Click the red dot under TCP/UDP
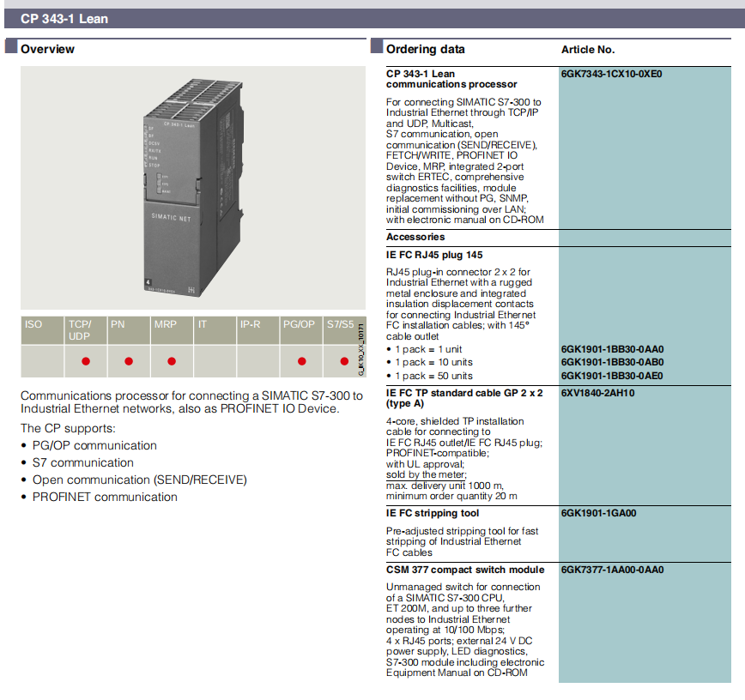The height and width of the screenshot is (700, 745). [x=86, y=361]
